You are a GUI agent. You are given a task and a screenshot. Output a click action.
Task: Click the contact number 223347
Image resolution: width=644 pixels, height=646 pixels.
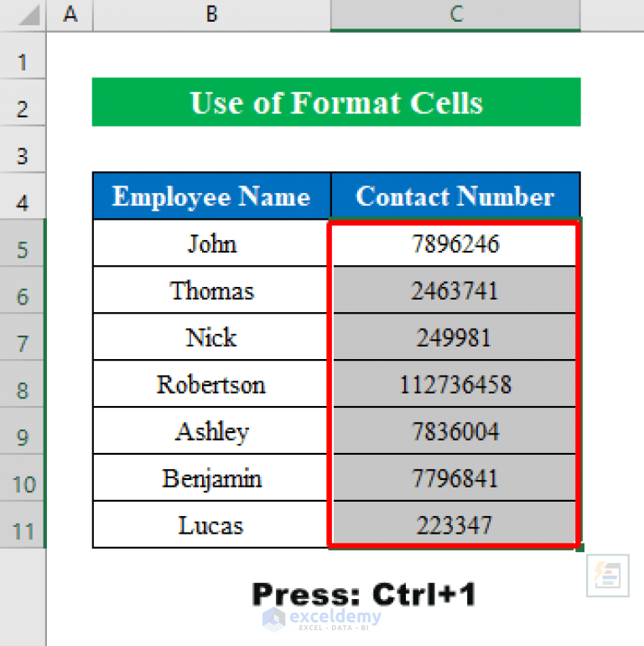[456, 525]
